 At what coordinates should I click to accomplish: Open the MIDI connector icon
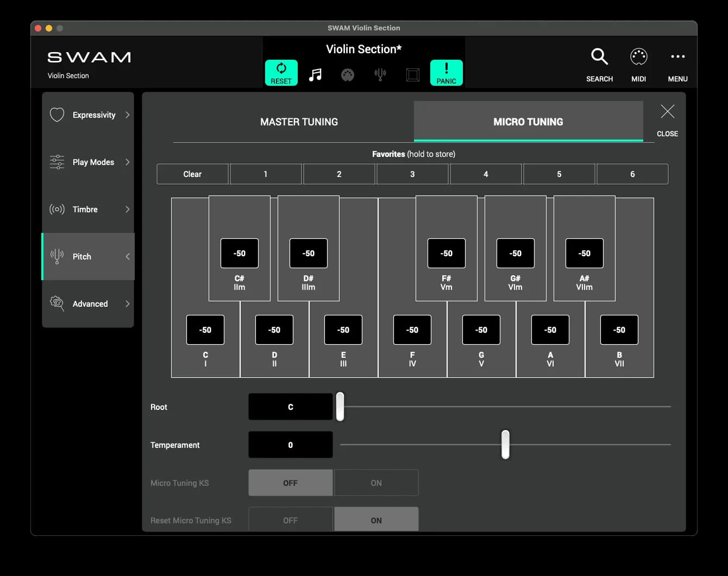638,57
